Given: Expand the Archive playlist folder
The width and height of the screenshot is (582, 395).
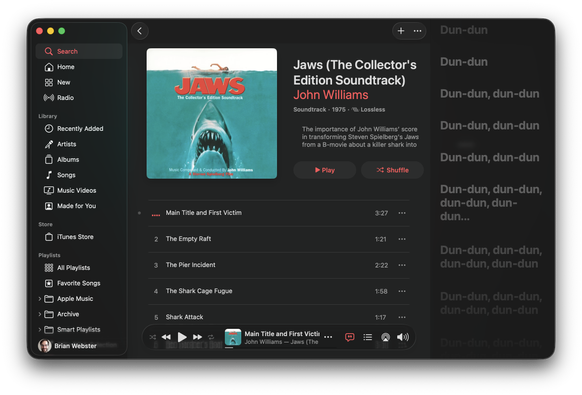Looking at the screenshot, I should [40, 314].
